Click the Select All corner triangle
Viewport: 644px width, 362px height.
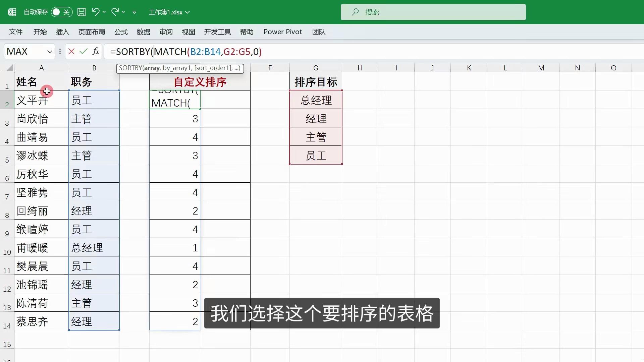(x=9, y=68)
